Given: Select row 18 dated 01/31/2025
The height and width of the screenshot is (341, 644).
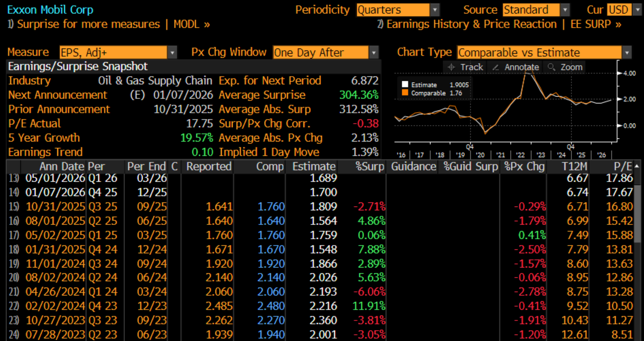Looking at the screenshot, I should click(320, 249).
